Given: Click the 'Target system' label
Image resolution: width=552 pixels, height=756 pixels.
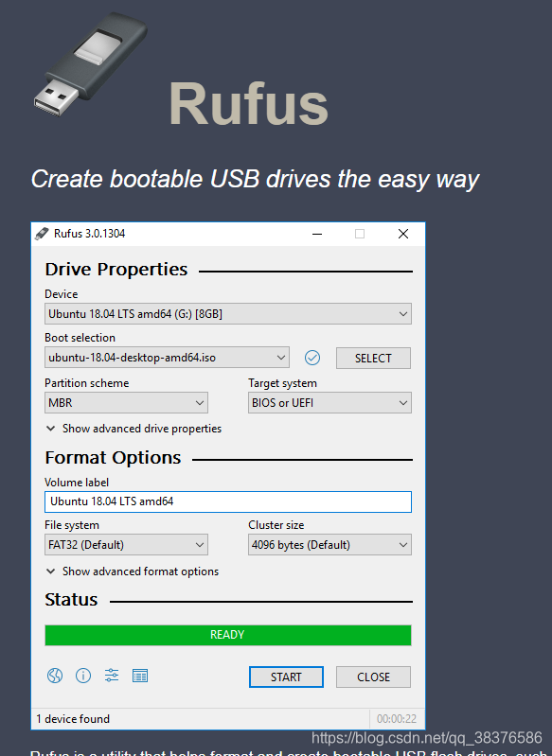Looking at the screenshot, I should click(283, 383).
